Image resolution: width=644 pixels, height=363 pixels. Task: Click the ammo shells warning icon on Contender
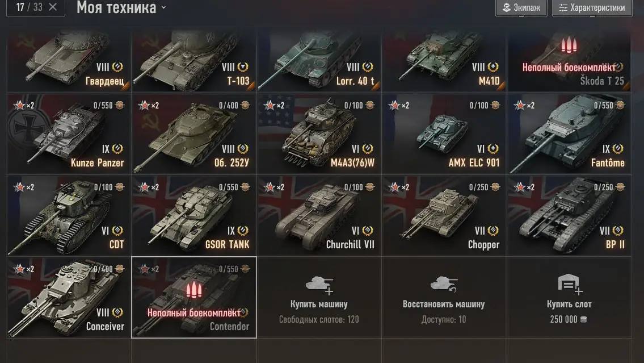click(x=193, y=290)
